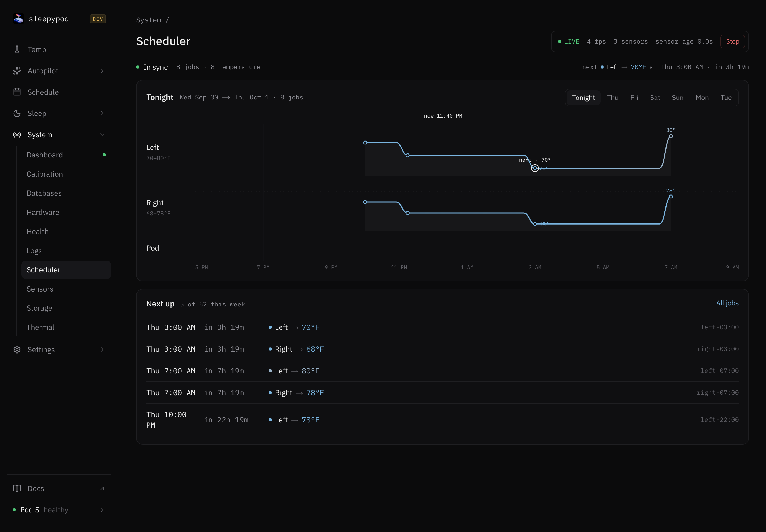Image resolution: width=766 pixels, height=532 pixels.
Task: Click the Settings gear icon
Action: point(17,349)
